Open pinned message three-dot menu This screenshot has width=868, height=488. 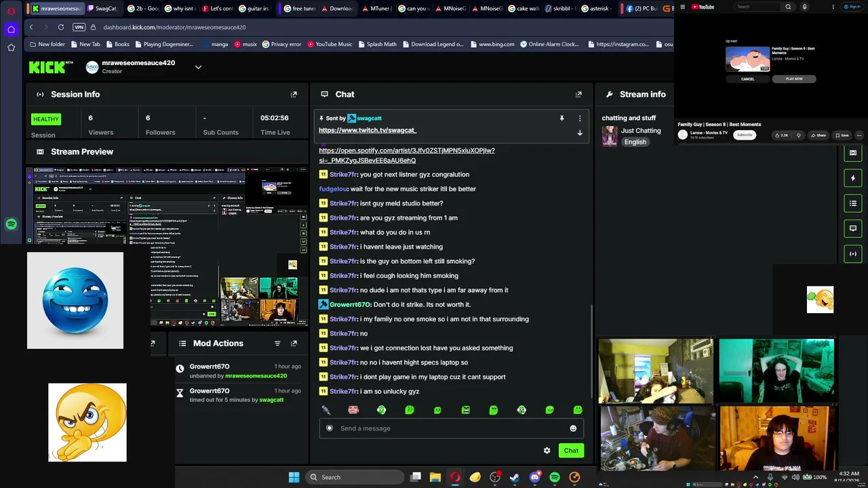click(580, 119)
